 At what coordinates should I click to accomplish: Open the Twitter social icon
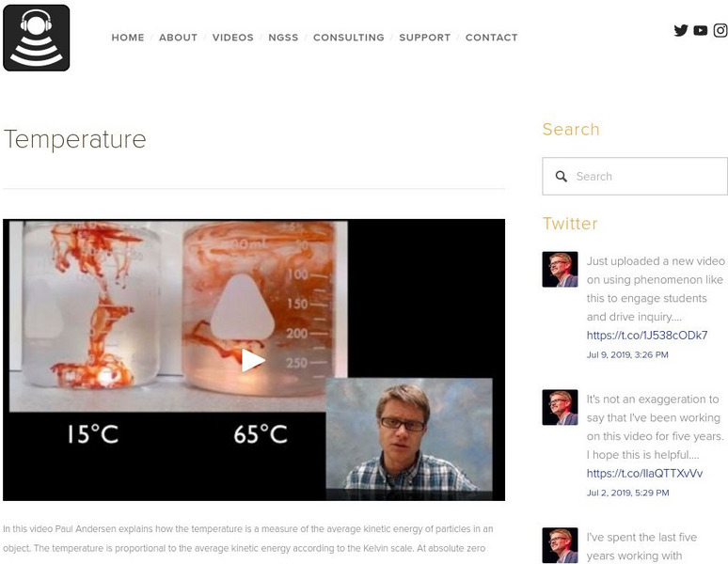tap(681, 31)
